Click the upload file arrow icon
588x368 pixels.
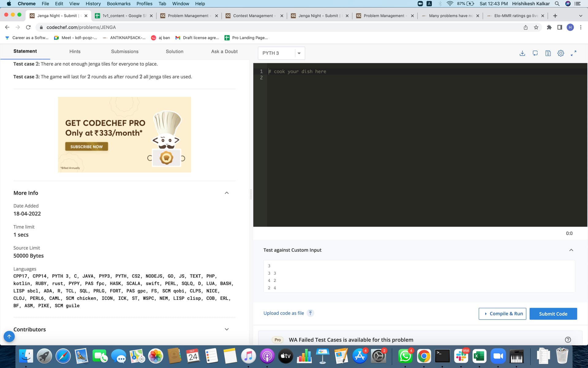[x=310, y=313]
